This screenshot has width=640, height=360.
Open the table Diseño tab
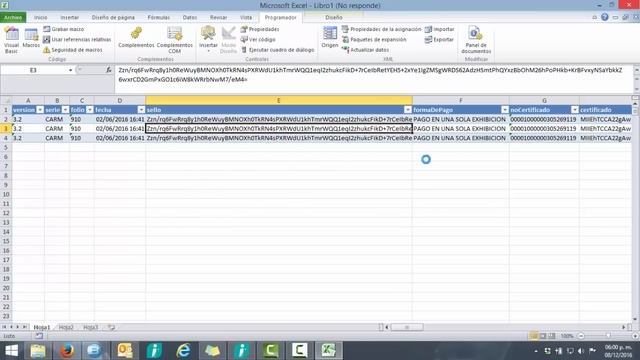click(x=333, y=18)
